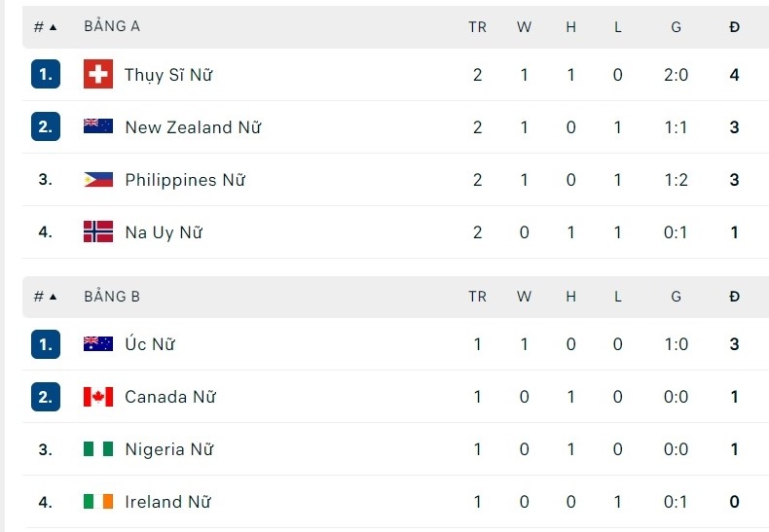Sort Bảng A by rank arrow
The image size is (769, 532).
pyautogui.click(x=53, y=27)
